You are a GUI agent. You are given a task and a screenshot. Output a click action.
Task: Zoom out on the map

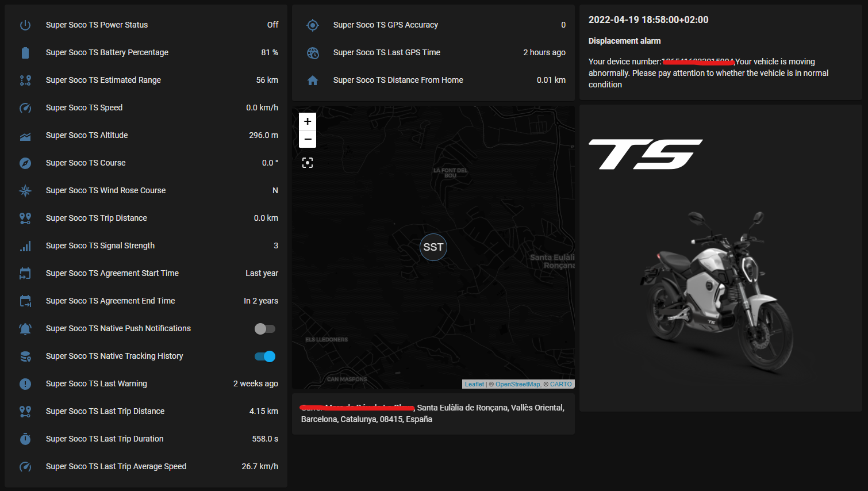308,139
